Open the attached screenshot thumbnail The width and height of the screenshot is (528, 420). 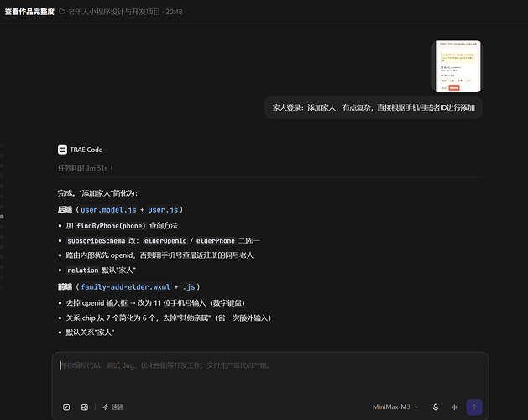pyautogui.click(x=458, y=66)
